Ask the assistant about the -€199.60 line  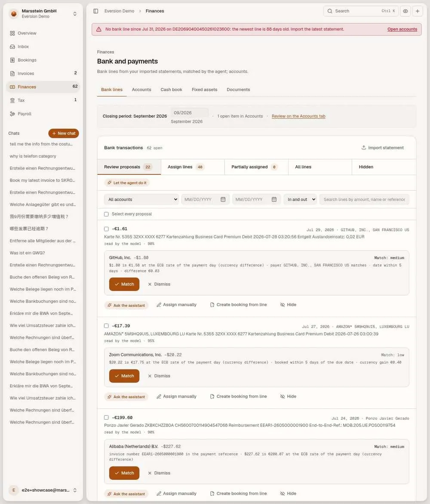126,494
